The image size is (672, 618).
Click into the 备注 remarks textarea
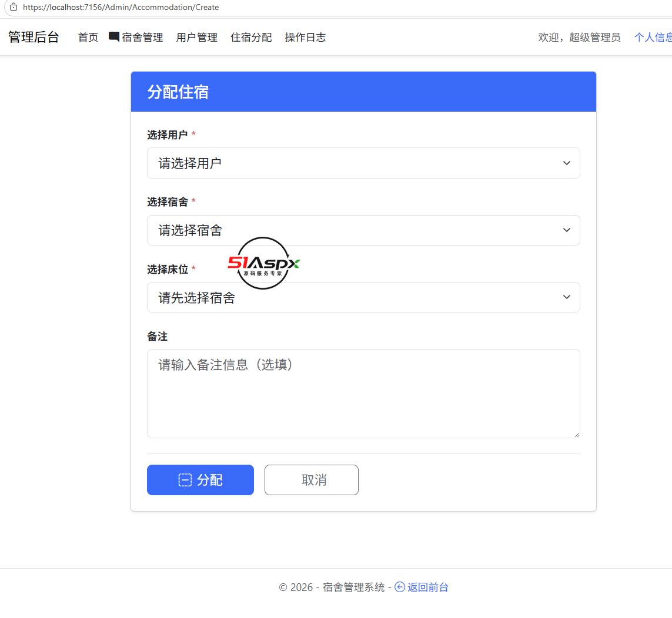tap(363, 393)
